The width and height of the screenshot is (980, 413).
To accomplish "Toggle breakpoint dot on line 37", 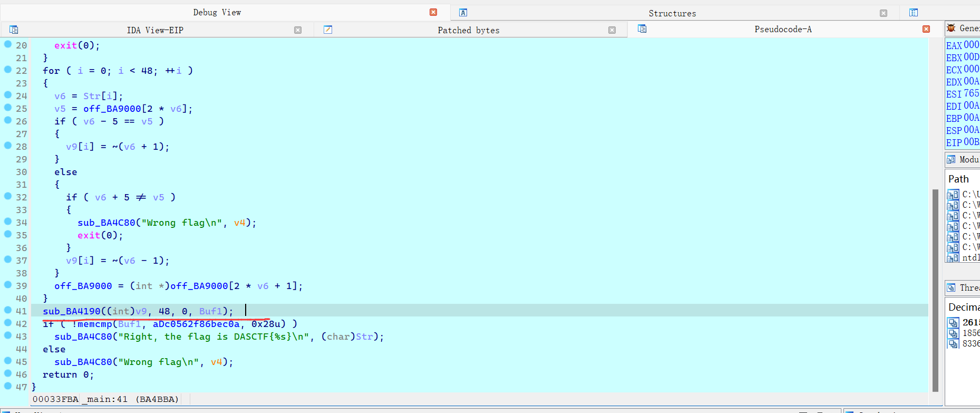I will pos(8,260).
